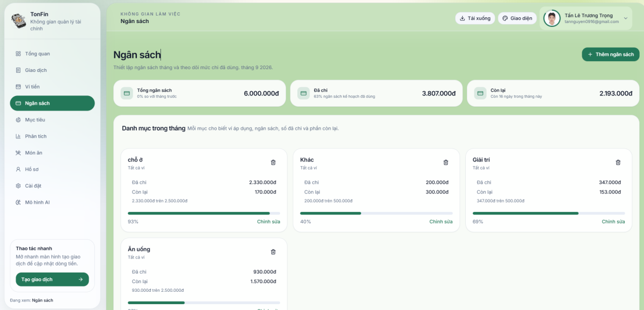Click the Ví tiền wallet icon
The image size is (644, 310).
18,86
